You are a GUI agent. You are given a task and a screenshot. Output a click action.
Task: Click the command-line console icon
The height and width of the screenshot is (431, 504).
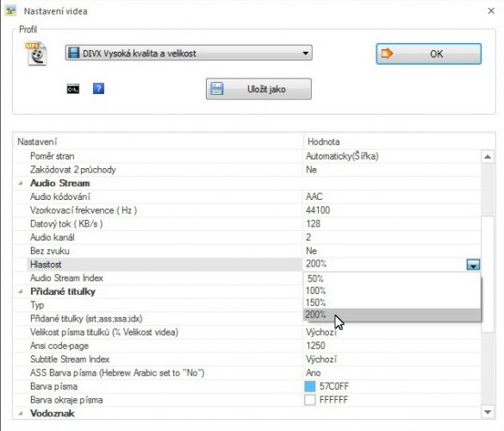pyautogui.click(x=73, y=89)
